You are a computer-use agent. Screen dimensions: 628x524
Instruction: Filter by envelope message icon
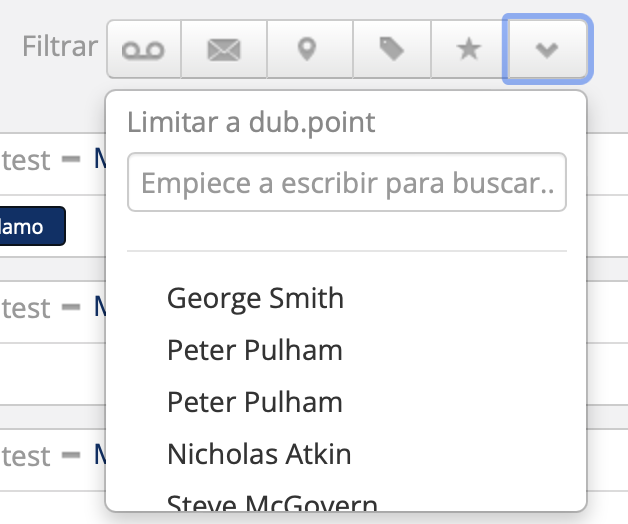tap(224, 49)
